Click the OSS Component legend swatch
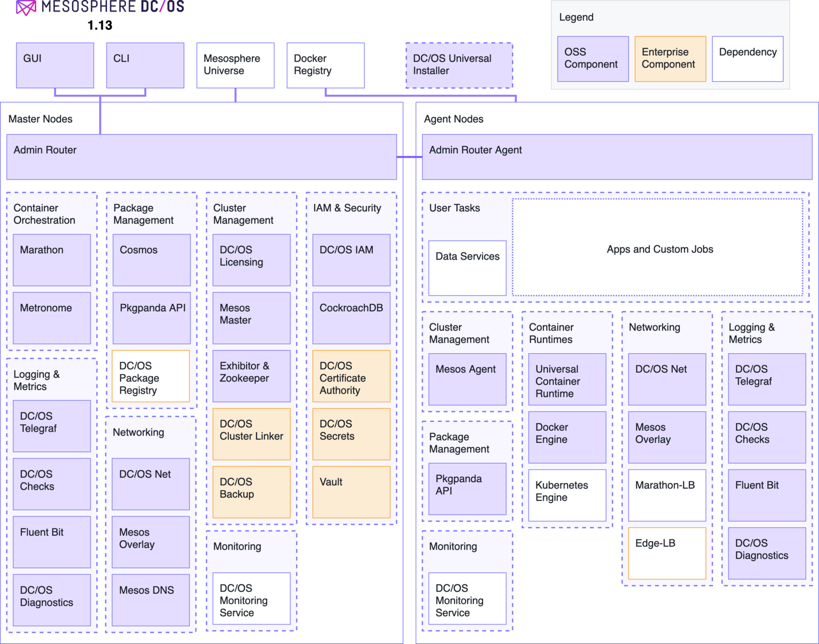Viewport: 819px width, 644px height. tap(593, 59)
